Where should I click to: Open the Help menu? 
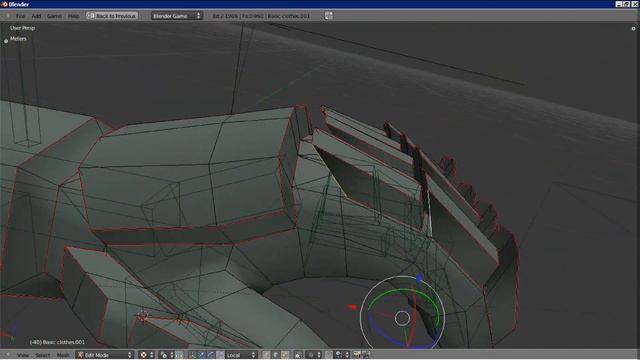pyautogui.click(x=73, y=16)
